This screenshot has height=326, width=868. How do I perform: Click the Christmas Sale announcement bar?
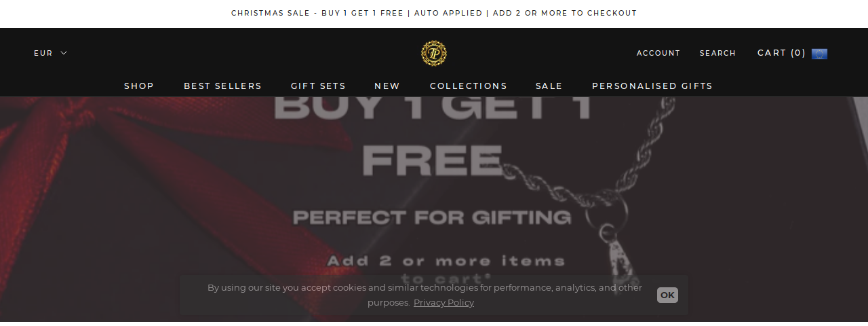coord(434,14)
